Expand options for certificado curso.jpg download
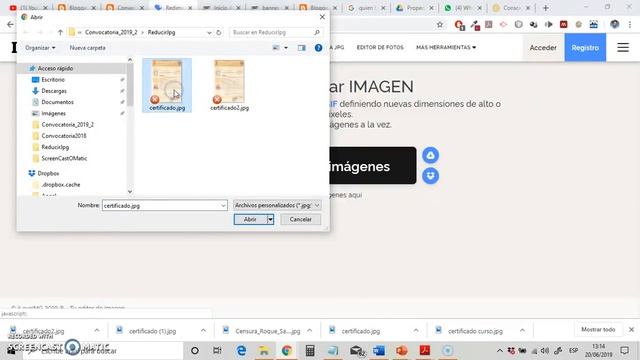This screenshot has height=360, width=640. 522,331
